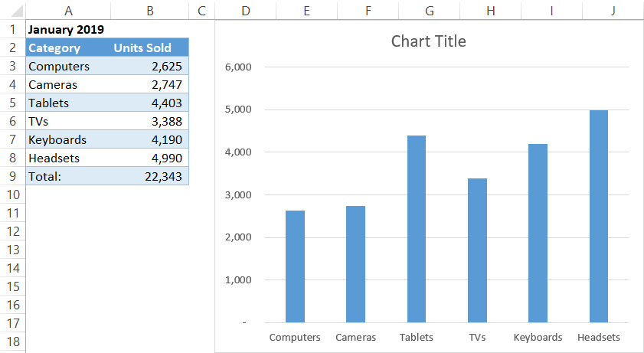Select column J header

613,10
